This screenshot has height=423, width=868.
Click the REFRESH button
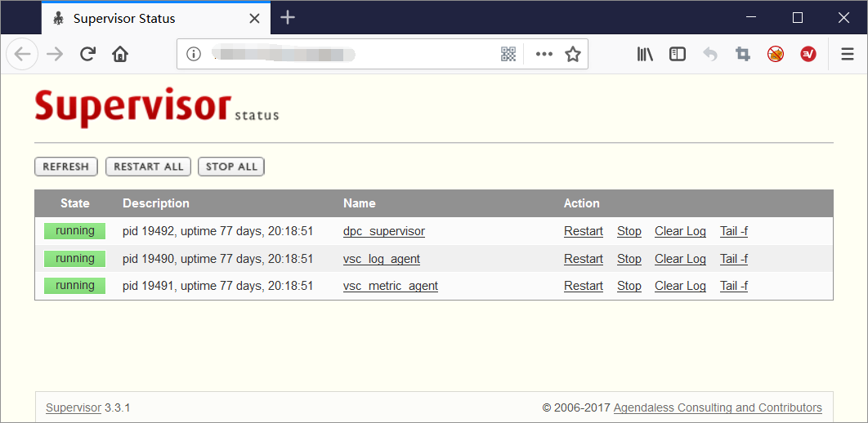point(66,167)
